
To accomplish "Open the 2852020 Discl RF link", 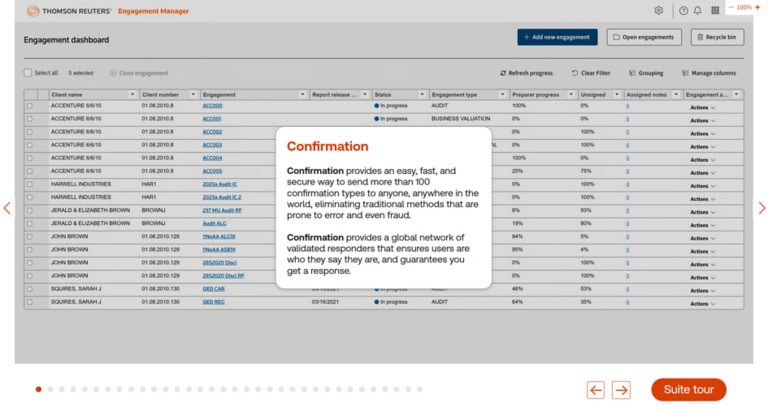I will point(223,276).
